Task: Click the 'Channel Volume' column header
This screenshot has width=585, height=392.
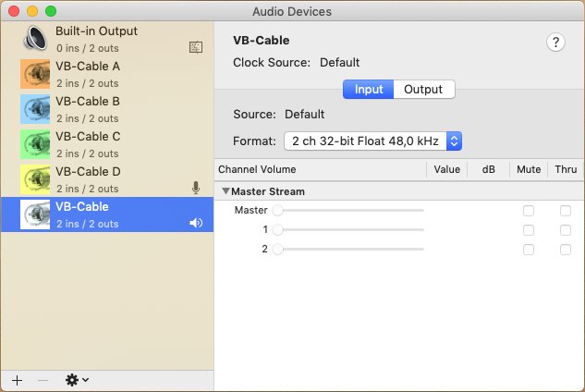Action: pos(257,169)
